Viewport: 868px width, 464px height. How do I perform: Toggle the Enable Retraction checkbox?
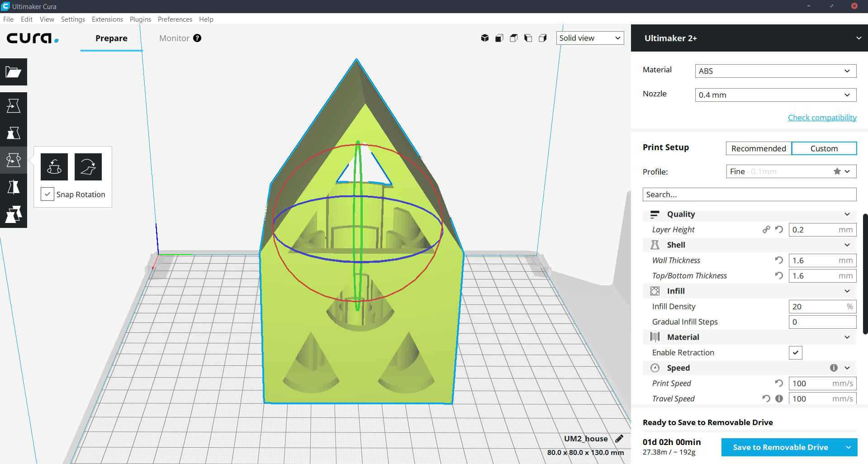pyautogui.click(x=796, y=353)
